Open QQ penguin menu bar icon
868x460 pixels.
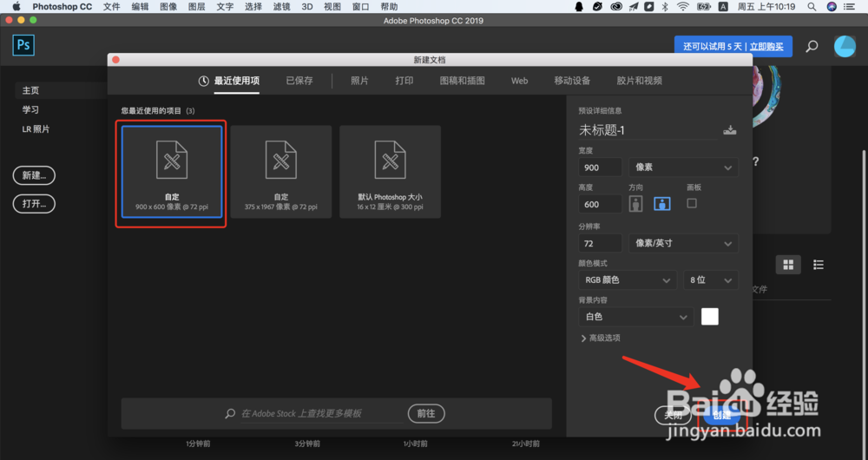[579, 7]
